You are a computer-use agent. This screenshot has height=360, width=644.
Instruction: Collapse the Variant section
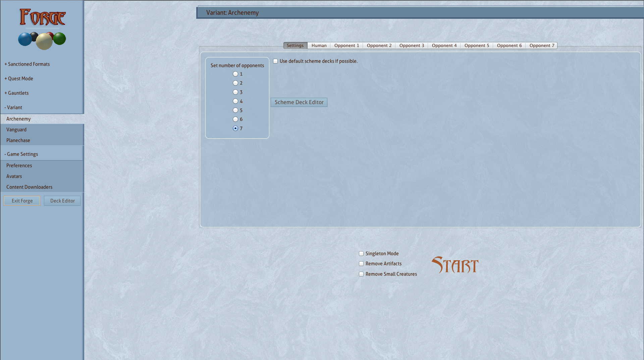[13, 107]
